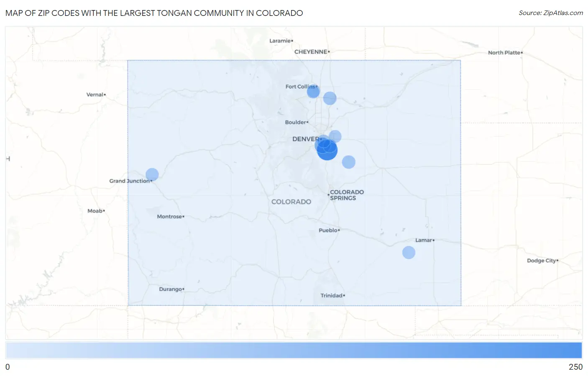The image size is (588, 376).
Task: Click the Grand Junction city label
Action: 130,181
